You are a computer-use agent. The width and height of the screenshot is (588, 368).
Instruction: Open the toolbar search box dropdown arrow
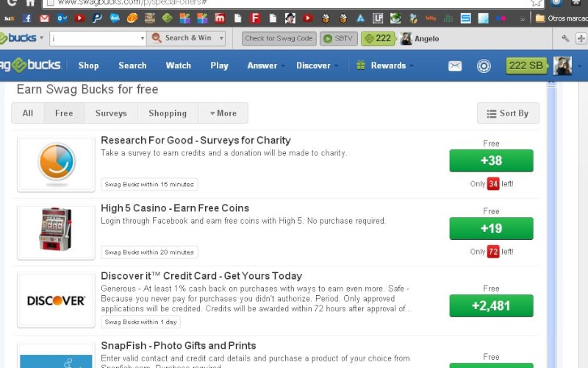click(x=142, y=38)
